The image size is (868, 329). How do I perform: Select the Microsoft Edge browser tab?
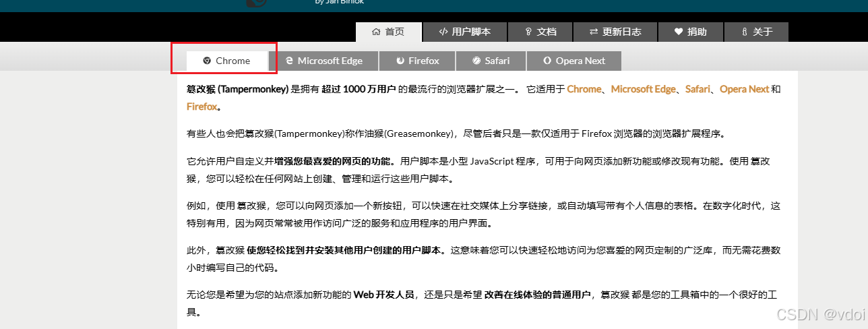point(323,61)
